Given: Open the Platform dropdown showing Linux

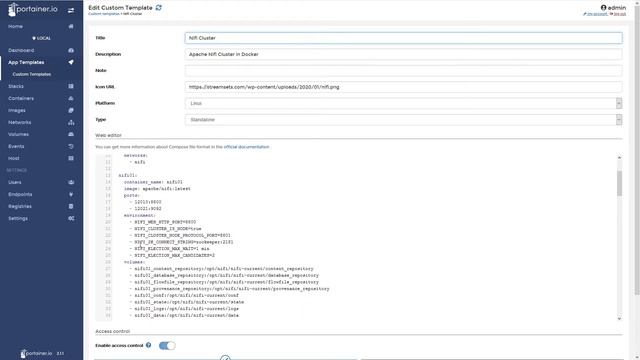Looking at the screenshot, I should (403, 103).
